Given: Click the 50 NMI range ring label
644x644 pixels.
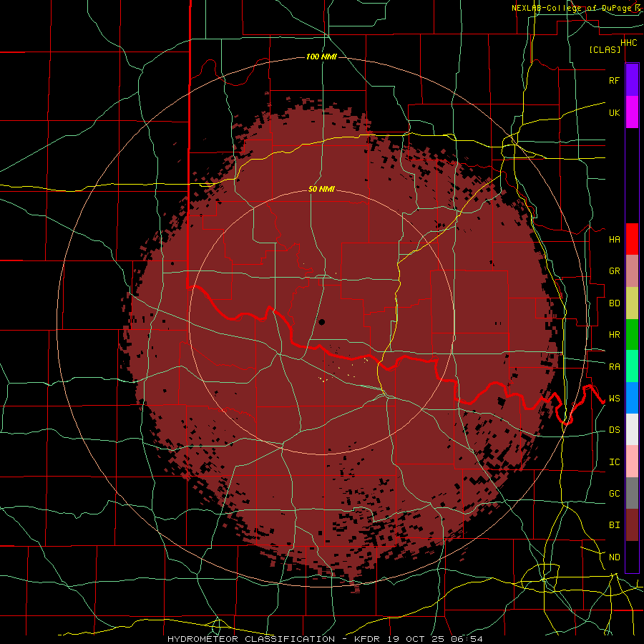Looking at the screenshot, I should [x=321, y=190].
